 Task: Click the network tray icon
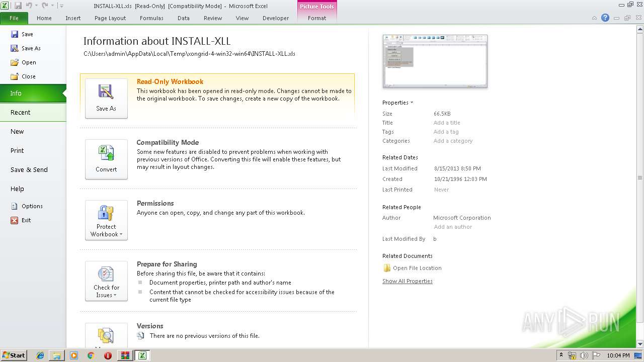click(572, 355)
